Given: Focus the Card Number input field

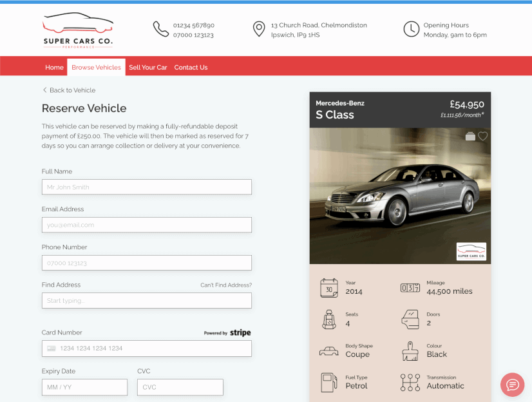Looking at the screenshot, I should coord(147,349).
